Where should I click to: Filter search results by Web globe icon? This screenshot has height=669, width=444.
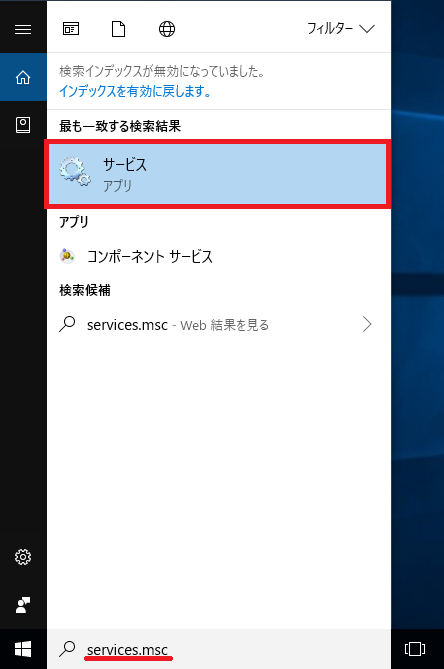click(167, 29)
